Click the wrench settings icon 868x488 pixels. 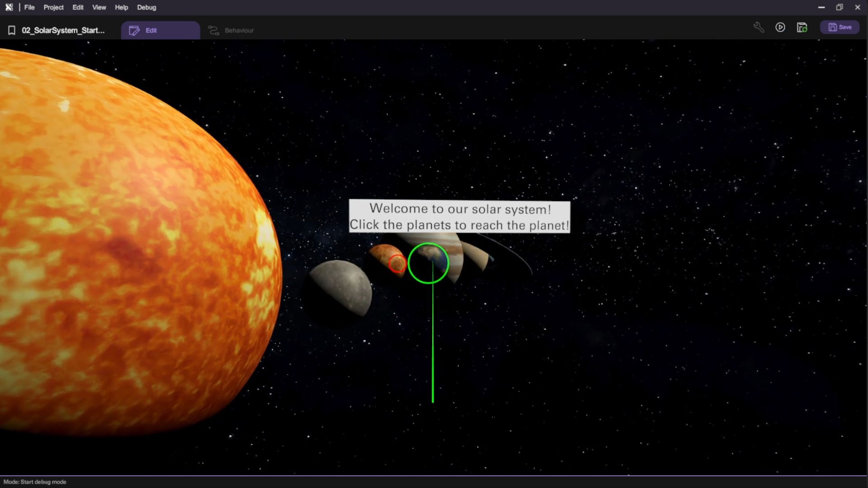[759, 28]
